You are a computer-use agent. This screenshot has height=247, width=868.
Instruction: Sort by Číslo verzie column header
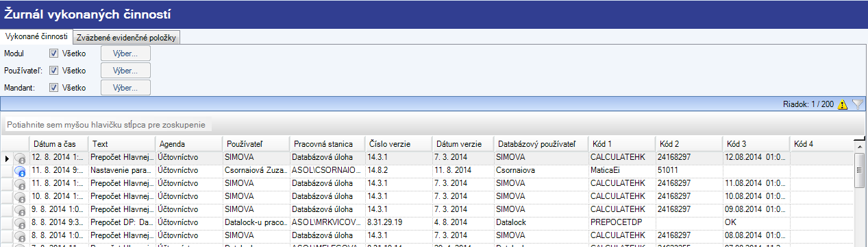pos(398,144)
